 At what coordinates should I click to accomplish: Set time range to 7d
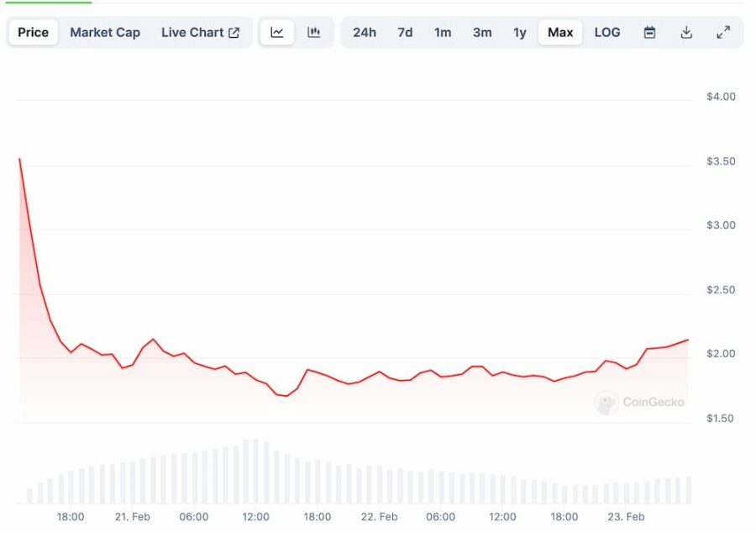coord(405,33)
